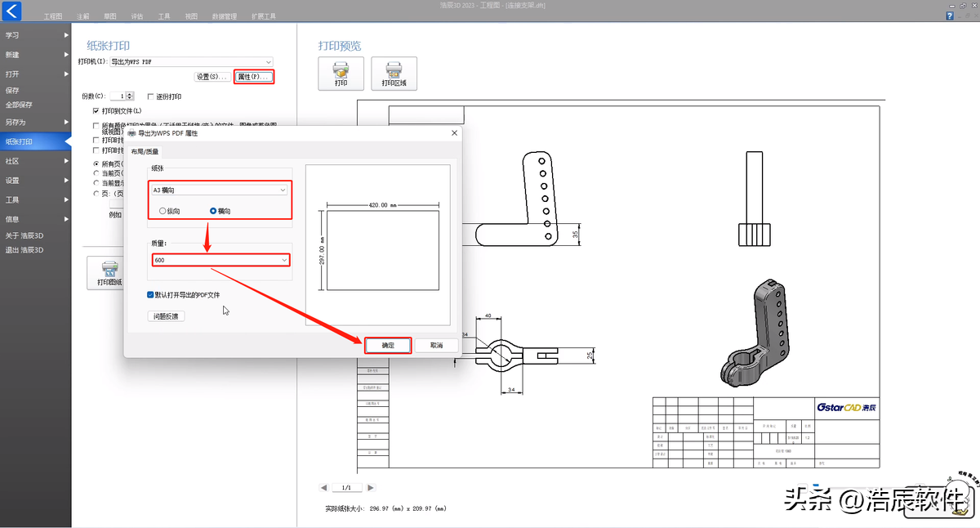This screenshot has width=980, height=528.
Task: Click the 1/1 page indicator
Action: click(x=347, y=488)
